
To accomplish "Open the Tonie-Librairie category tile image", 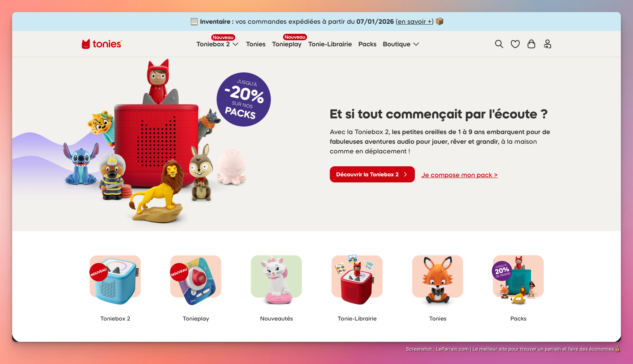I will coord(357,280).
